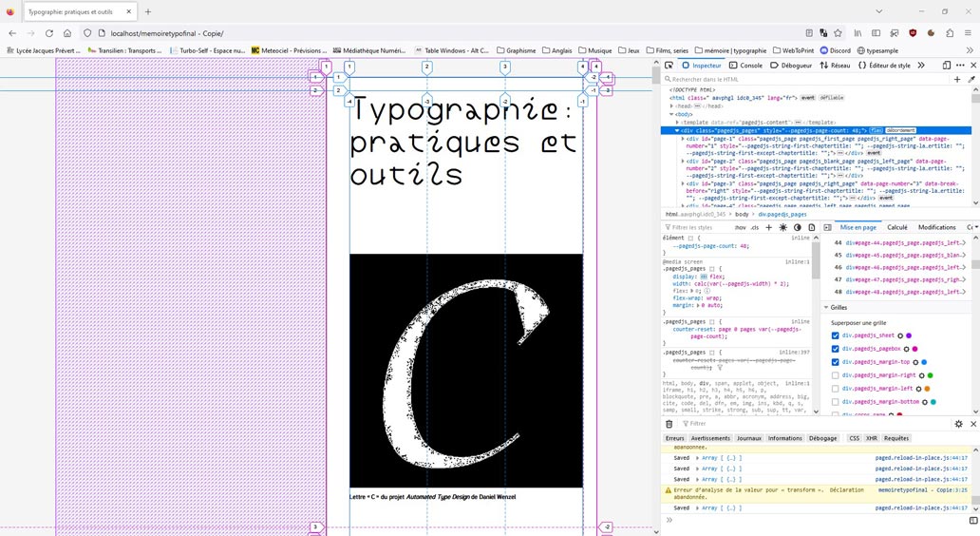Show more bookmarks with toolbar overflow chevron
Image resolution: width=980 pixels, height=536 pixels.
coord(970,50)
